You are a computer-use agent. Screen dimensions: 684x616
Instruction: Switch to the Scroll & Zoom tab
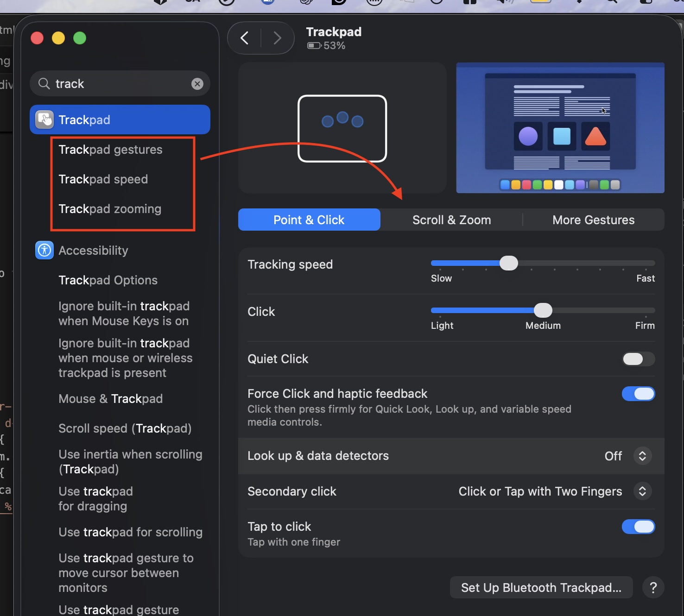click(x=451, y=220)
